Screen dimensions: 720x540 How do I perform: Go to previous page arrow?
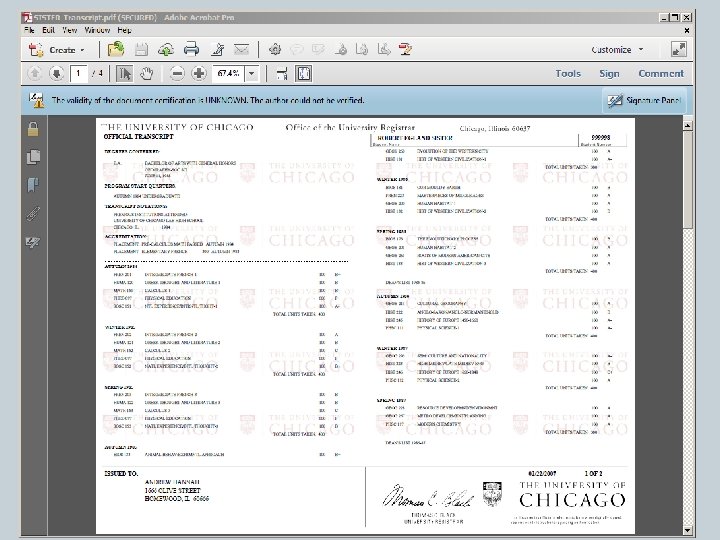tap(35, 73)
